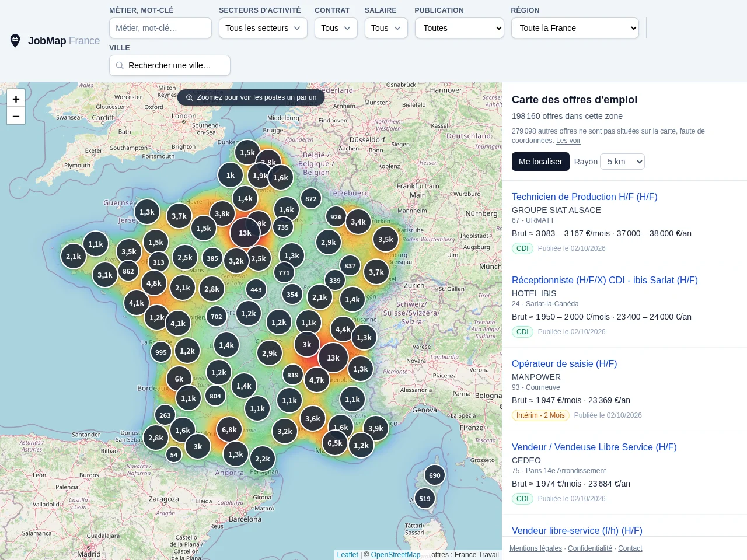747x560 pixels.
Task: Zoom out with the map minus button
Action: pos(16,116)
